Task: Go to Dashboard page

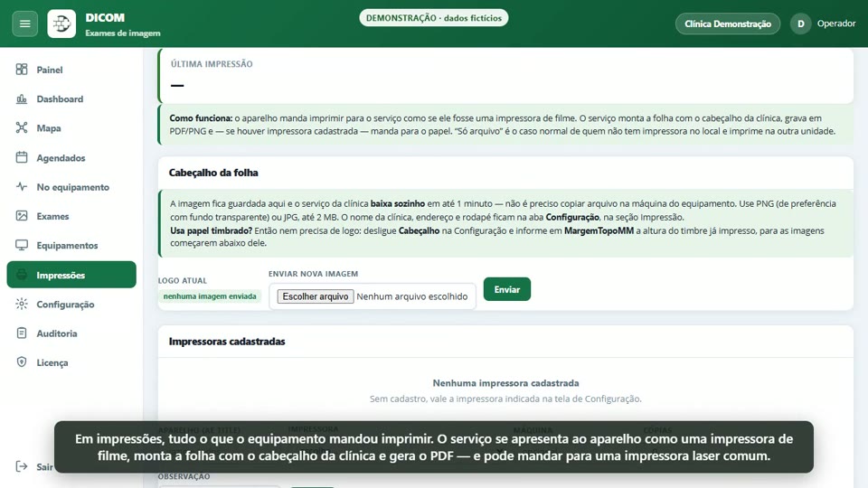Action: [71, 99]
